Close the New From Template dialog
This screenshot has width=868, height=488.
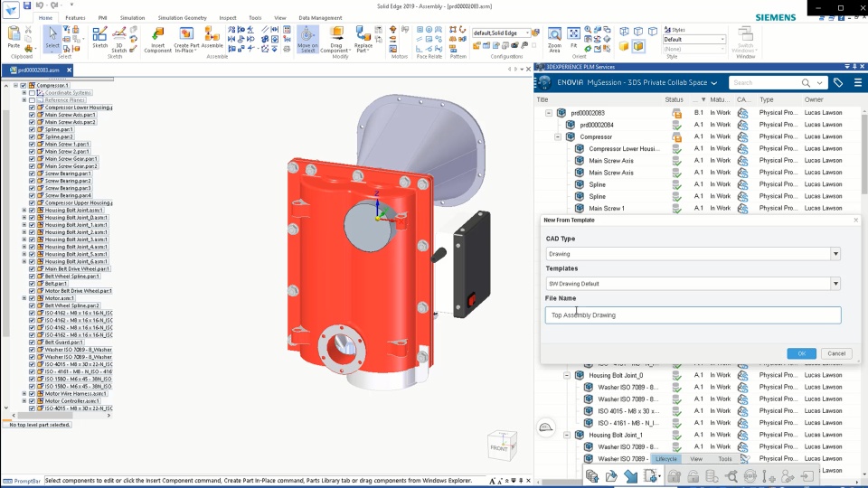point(856,221)
